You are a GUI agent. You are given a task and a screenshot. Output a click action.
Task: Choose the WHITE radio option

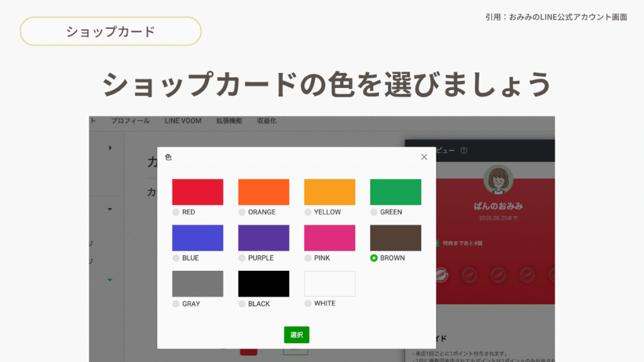[x=308, y=304]
